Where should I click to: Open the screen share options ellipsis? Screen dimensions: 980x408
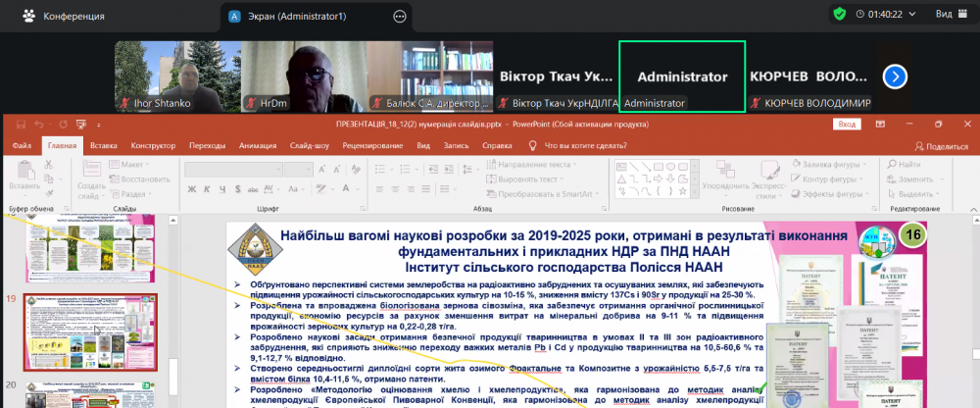[x=399, y=16]
